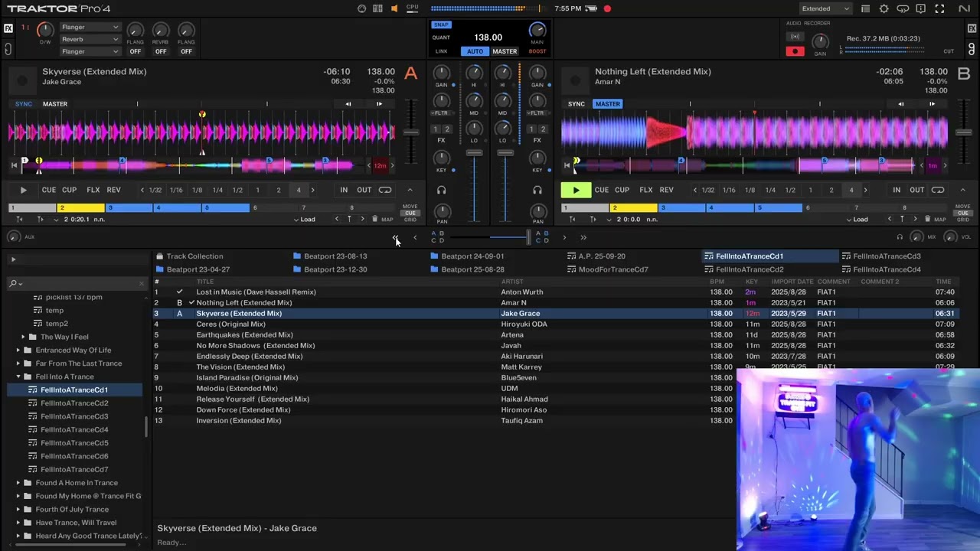
Task: Click the double-left crossfader arrow
Action: 396,238
